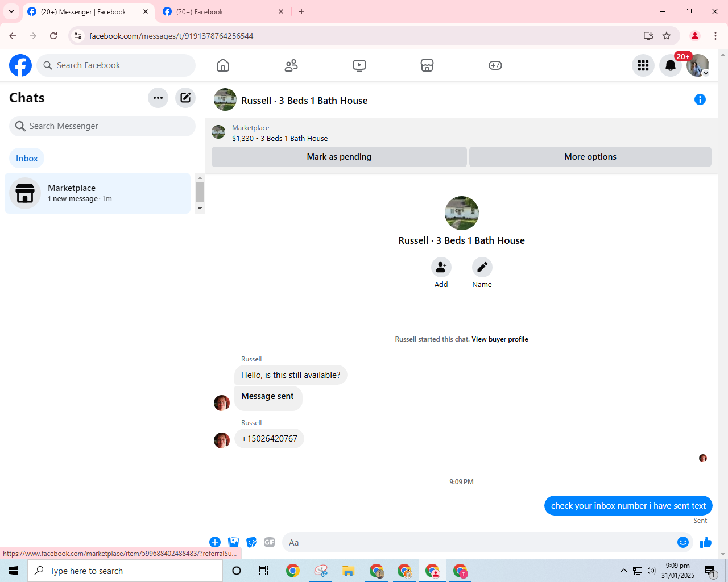
Task: Click the message text field
Action: pos(479,542)
